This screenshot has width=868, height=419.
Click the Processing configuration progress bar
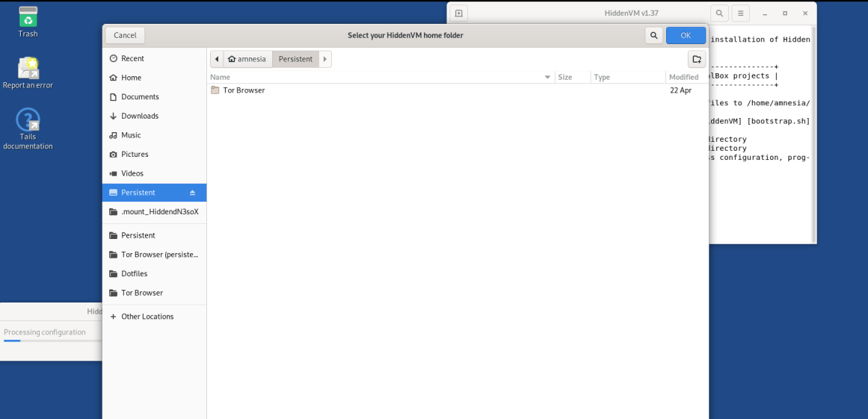pos(52,341)
